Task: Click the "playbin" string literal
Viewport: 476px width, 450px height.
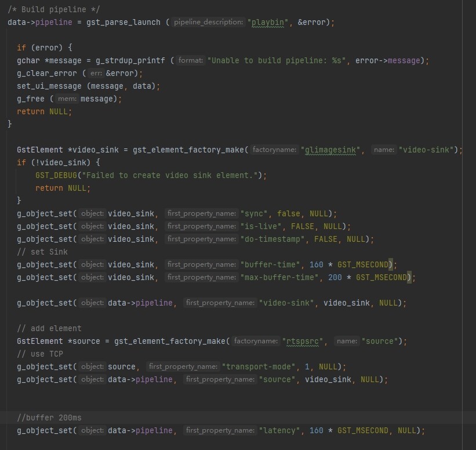Action: (x=267, y=22)
